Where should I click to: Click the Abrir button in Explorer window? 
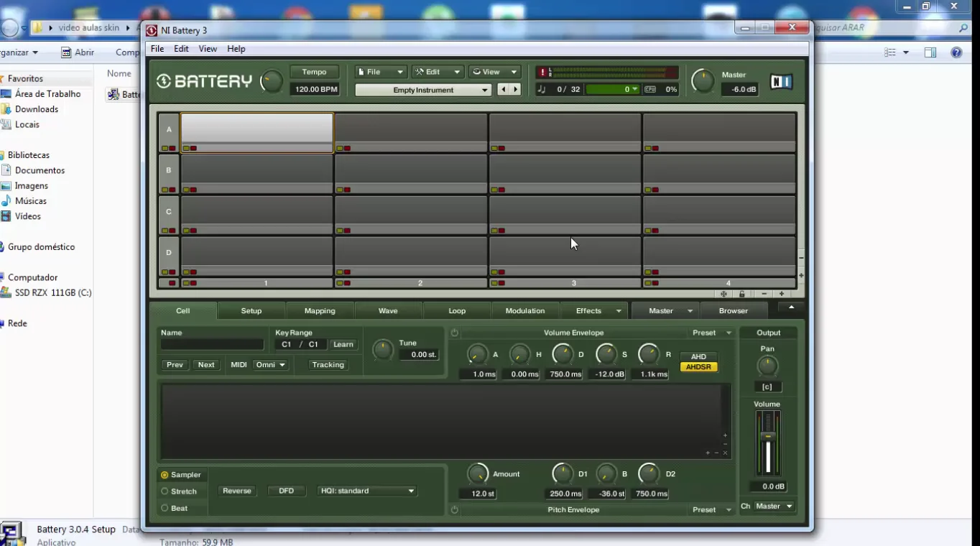click(78, 52)
